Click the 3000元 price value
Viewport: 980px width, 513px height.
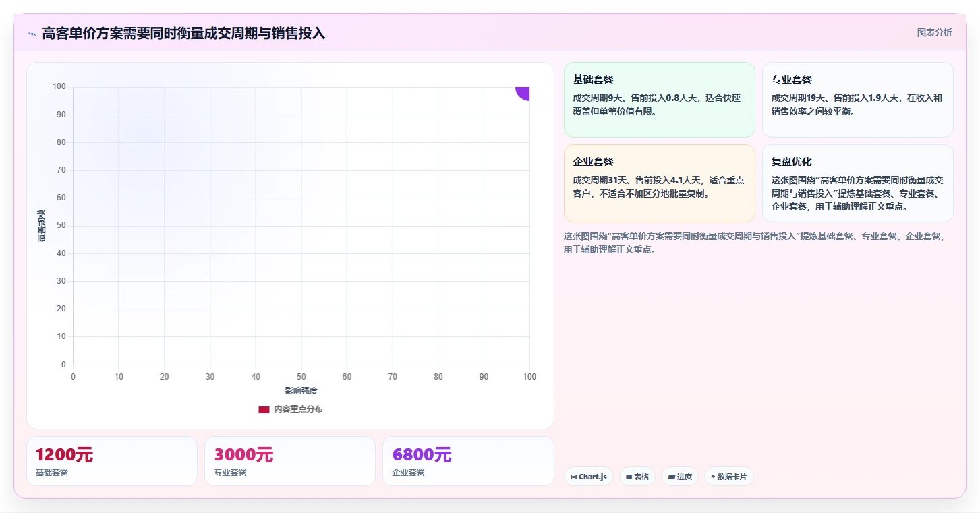(x=243, y=455)
